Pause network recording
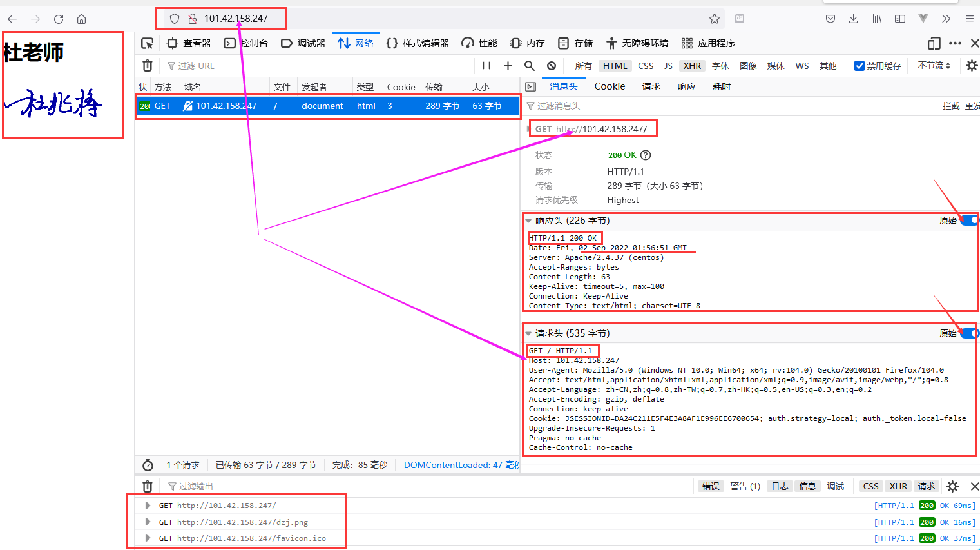 coord(486,66)
